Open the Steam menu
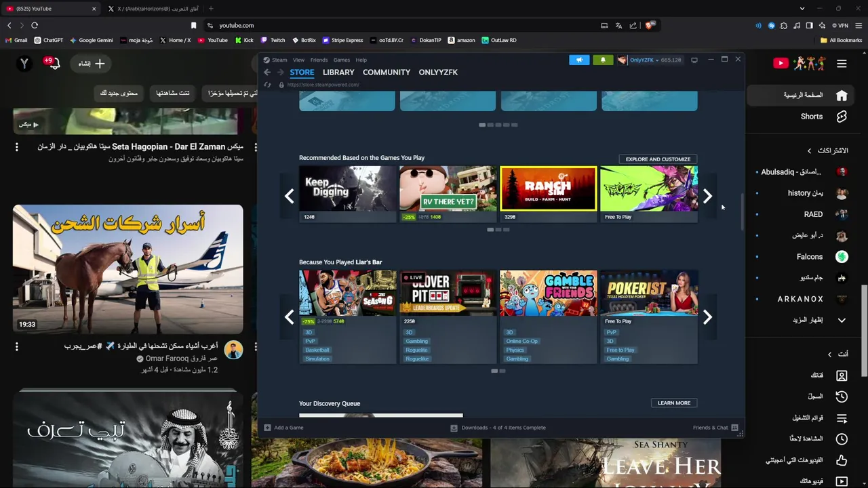The height and width of the screenshot is (488, 868). tap(279, 60)
